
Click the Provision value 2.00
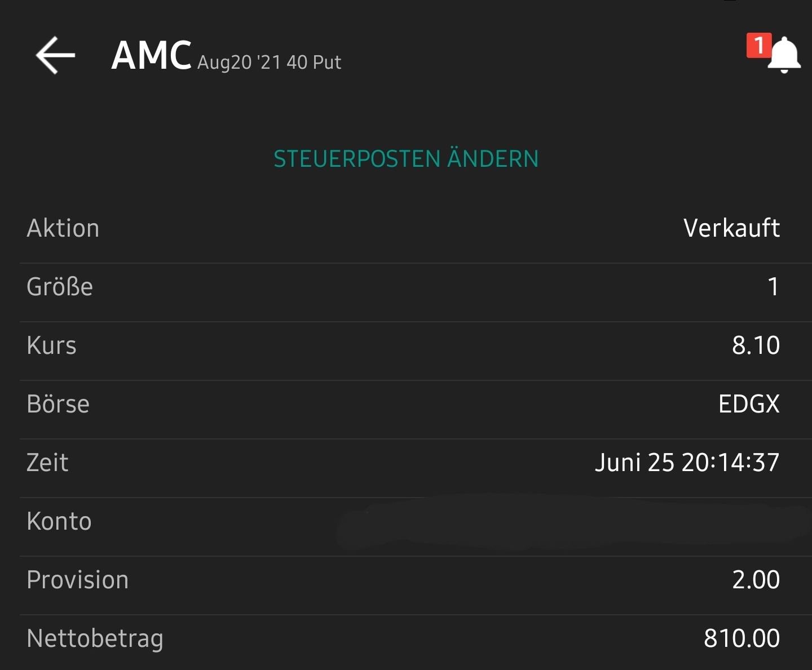click(x=754, y=579)
